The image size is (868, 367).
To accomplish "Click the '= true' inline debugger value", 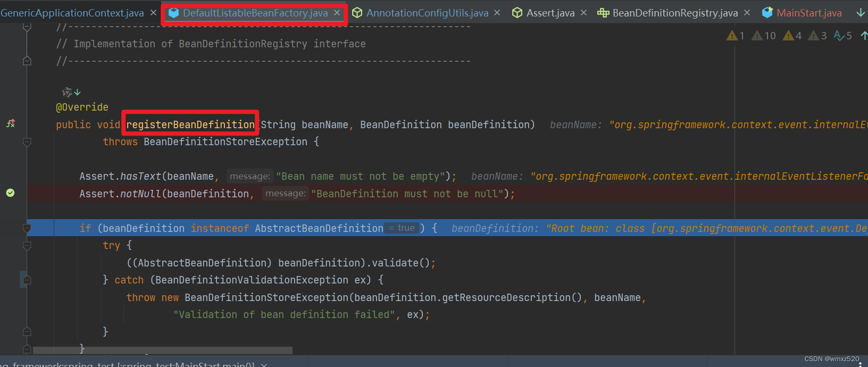I will point(402,228).
